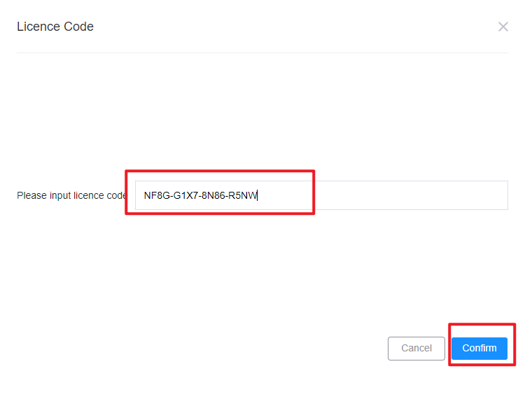Click the white-outlined Cancel button next to Confirm

[x=416, y=349]
